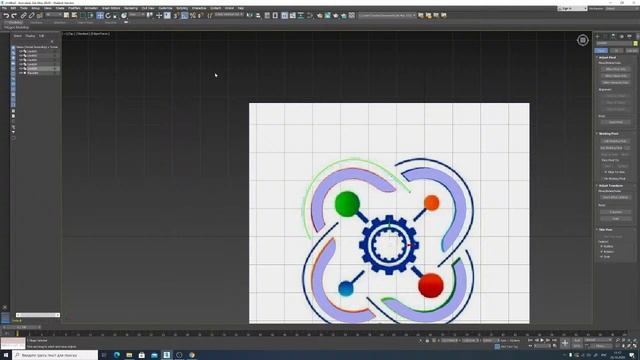Image resolution: width=640 pixels, height=360 pixels.
Task: Click the Don't Affect Children button
Action: tap(616, 198)
